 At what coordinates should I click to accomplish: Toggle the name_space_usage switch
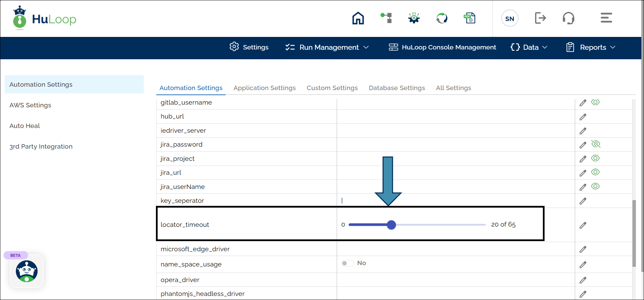point(347,263)
